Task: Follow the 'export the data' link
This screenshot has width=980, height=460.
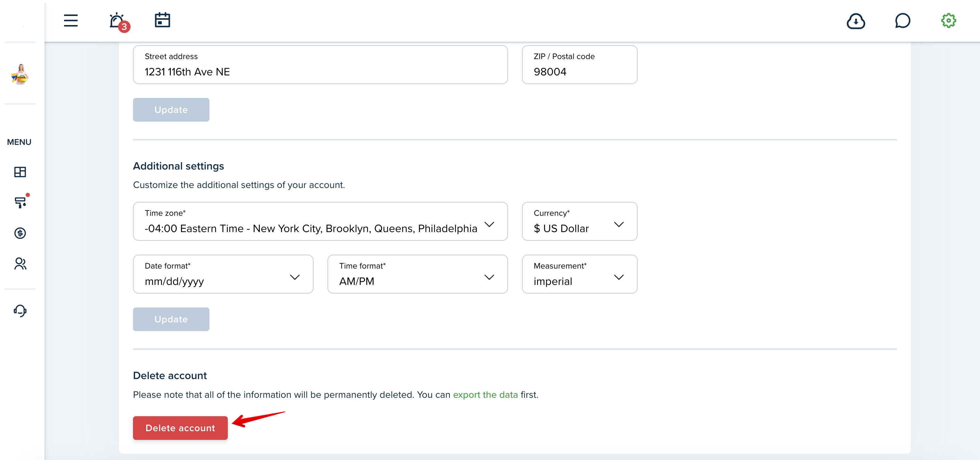Action: coord(485,395)
